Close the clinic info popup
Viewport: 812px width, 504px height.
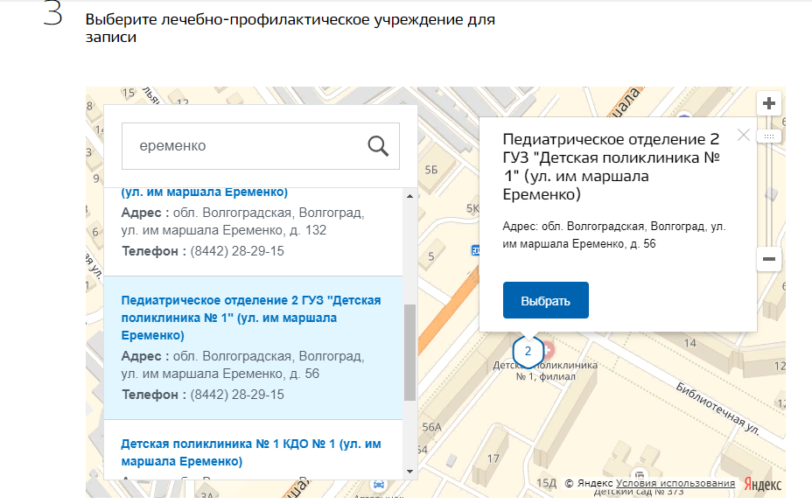point(744,136)
